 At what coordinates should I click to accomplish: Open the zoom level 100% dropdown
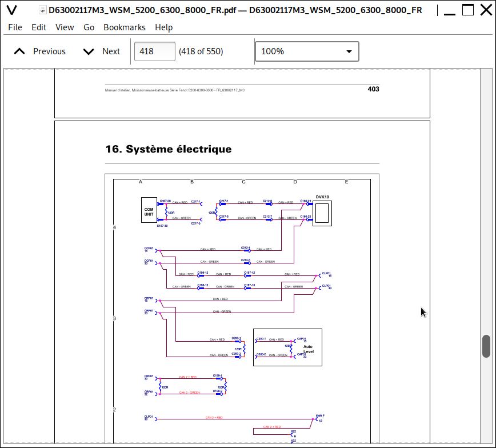(x=306, y=51)
